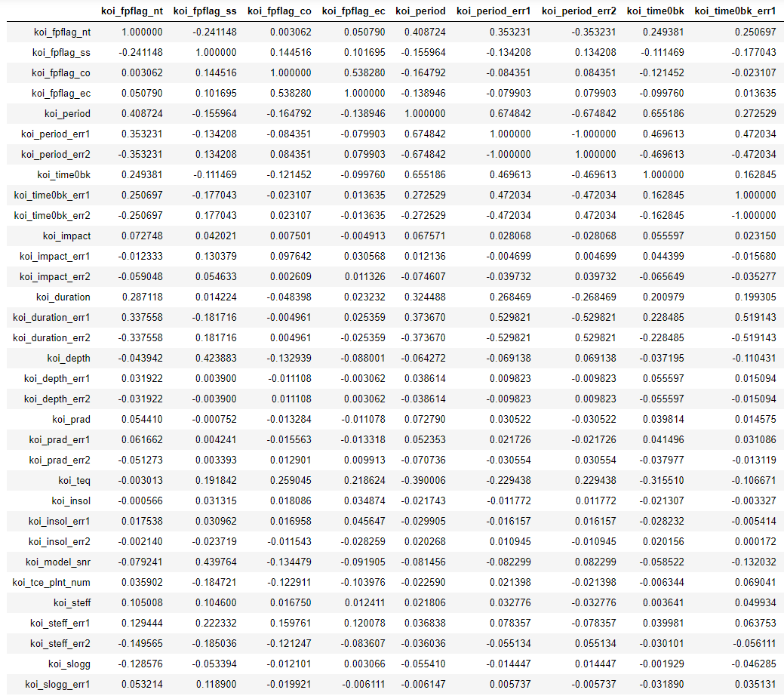
Task: Select the koi_period_err1 row label
Action: (x=56, y=134)
